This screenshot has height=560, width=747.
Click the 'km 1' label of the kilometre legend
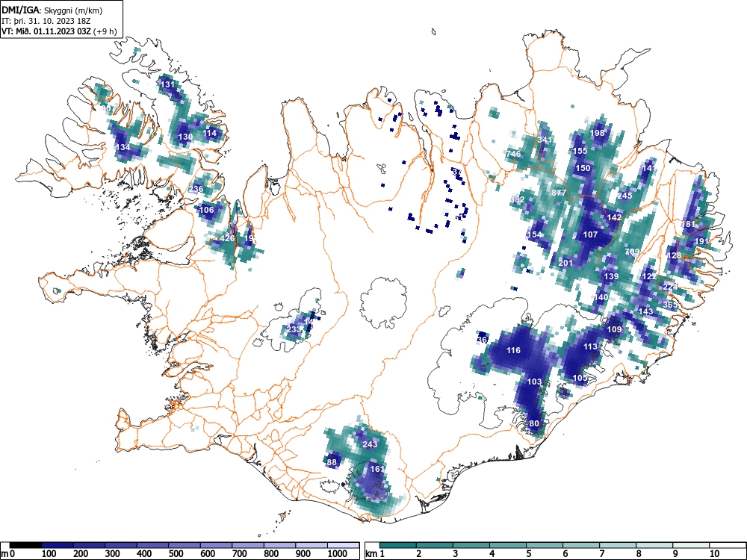[x=375, y=554]
